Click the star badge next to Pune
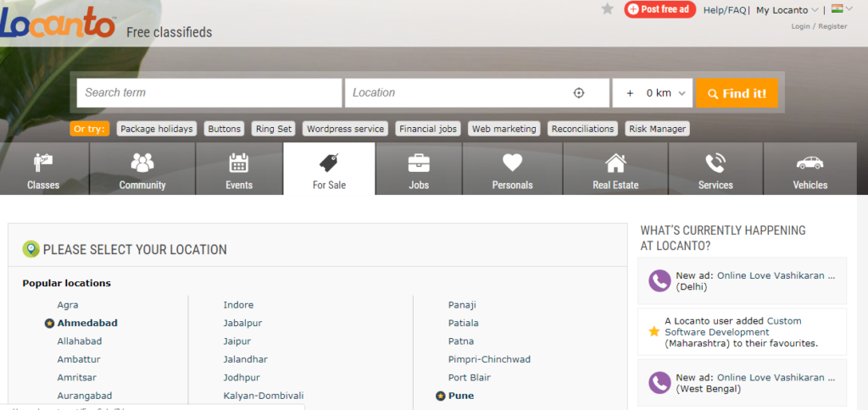 [x=441, y=396]
